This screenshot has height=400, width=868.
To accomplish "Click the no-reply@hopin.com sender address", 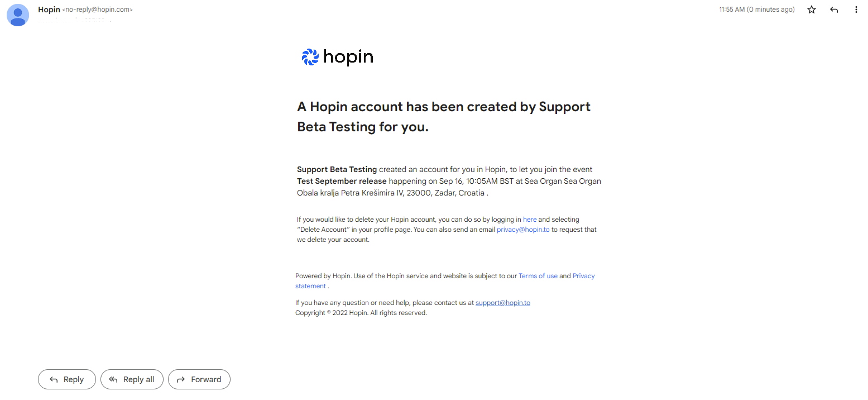I will pos(98,9).
